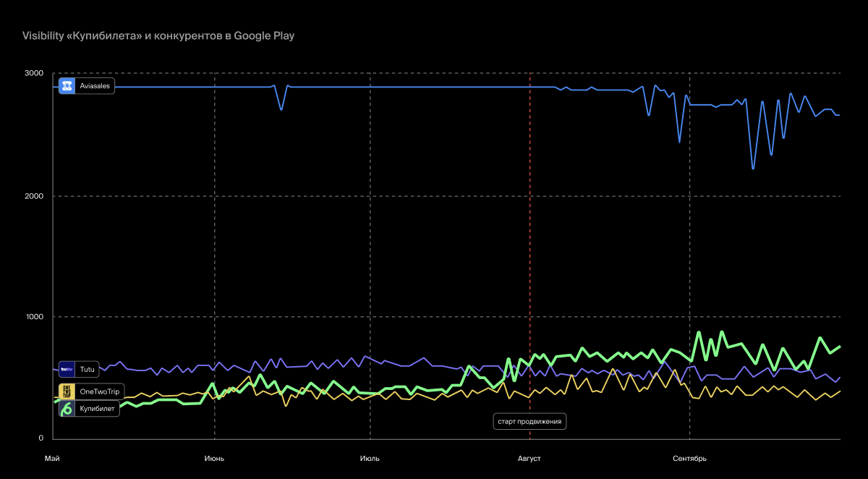
Task: Click the Август month label
Action: tap(529, 459)
